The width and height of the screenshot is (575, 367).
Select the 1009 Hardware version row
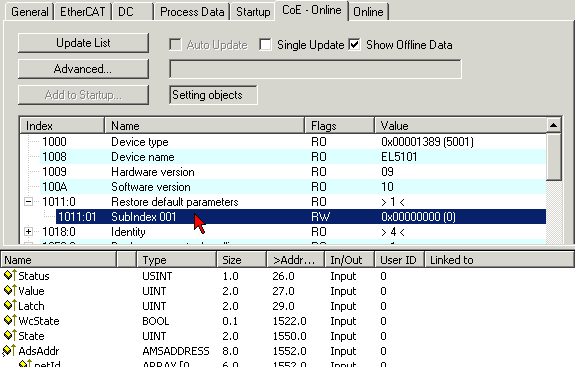(x=293, y=172)
